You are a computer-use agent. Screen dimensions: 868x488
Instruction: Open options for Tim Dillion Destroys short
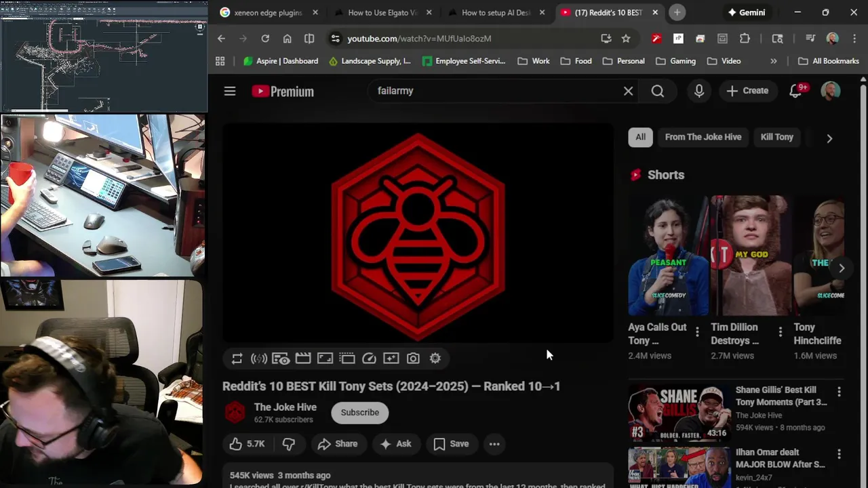point(781,332)
